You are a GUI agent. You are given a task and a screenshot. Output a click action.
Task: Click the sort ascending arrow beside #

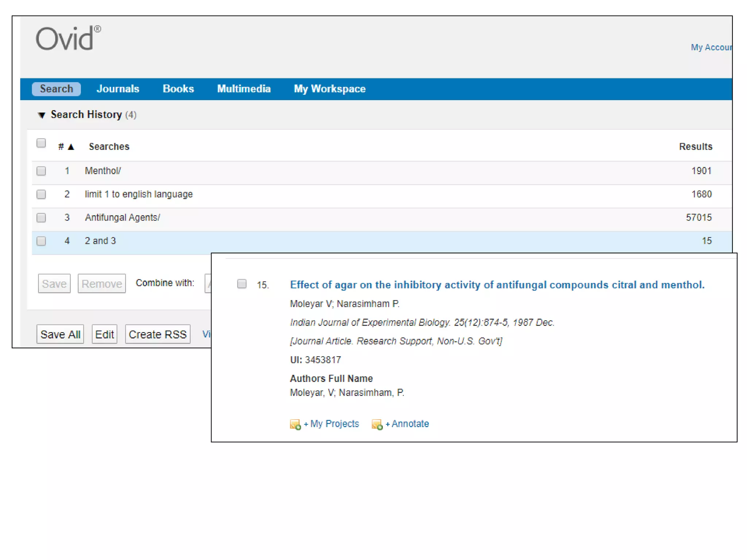pyautogui.click(x=71, y=147)
